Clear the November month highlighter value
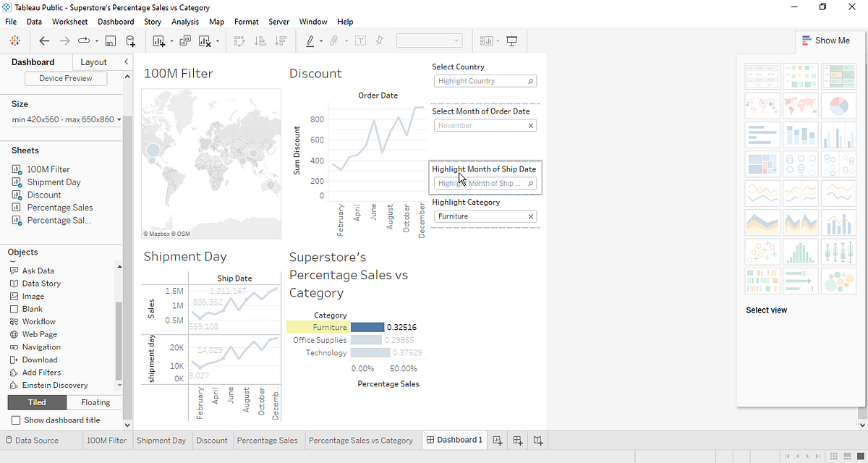 pyautogui.click(x=530, y=126)
